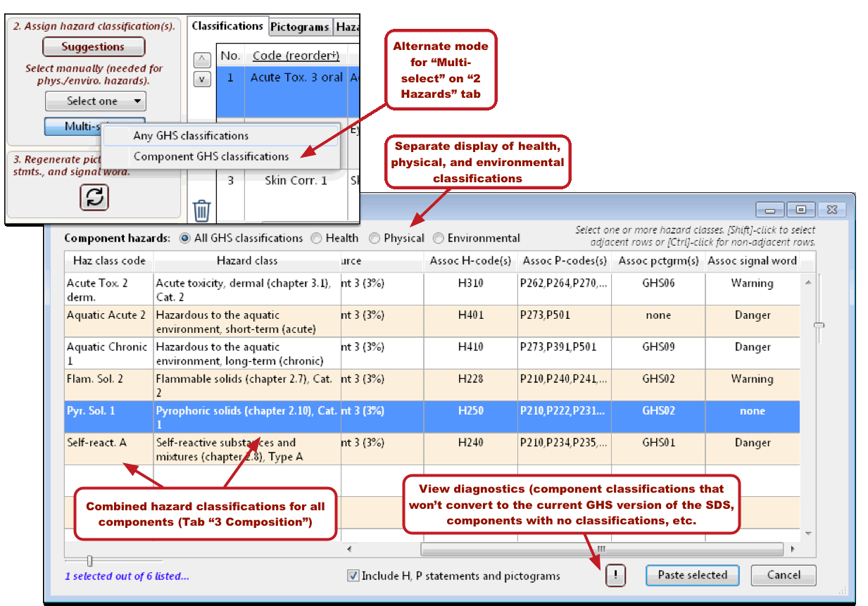868x606 pixels.
Task: Cancel the component hazards dialog
Action: (x=784, y=575)
